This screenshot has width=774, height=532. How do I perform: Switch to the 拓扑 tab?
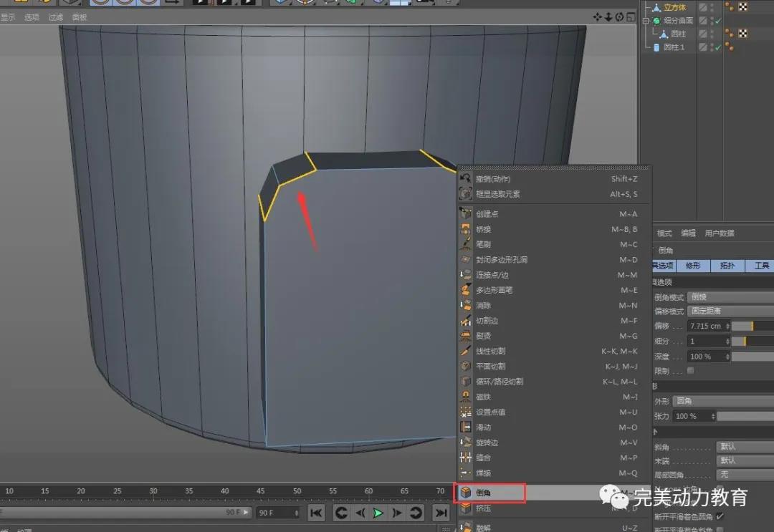(727, 266)
